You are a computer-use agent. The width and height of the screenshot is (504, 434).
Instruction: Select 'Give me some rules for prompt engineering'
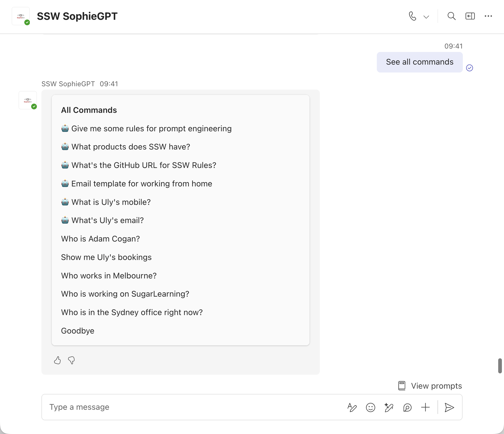point(151,128)
